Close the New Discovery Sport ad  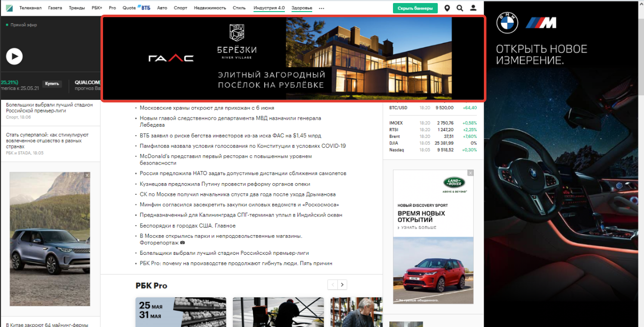point(471,173)
